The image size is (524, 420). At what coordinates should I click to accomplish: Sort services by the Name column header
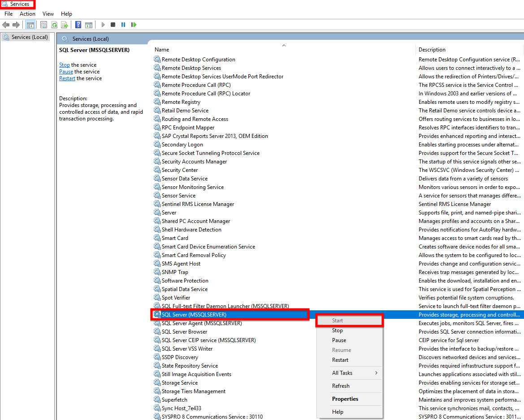point(162,50)
